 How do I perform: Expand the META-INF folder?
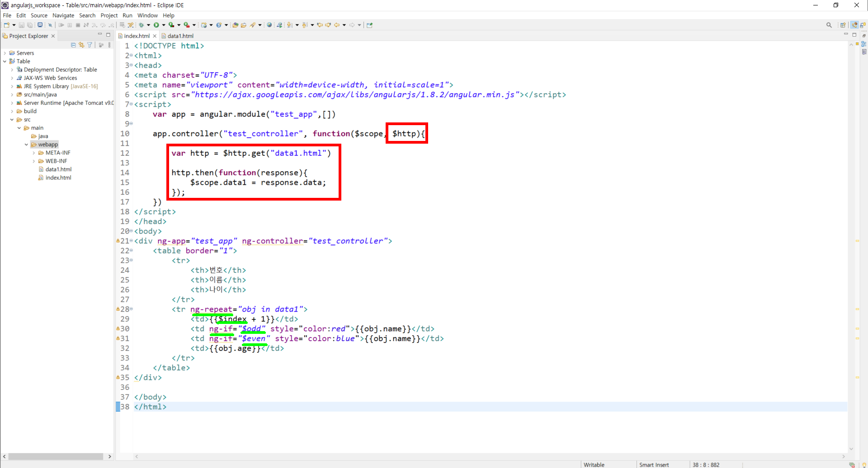click(33, 153)
